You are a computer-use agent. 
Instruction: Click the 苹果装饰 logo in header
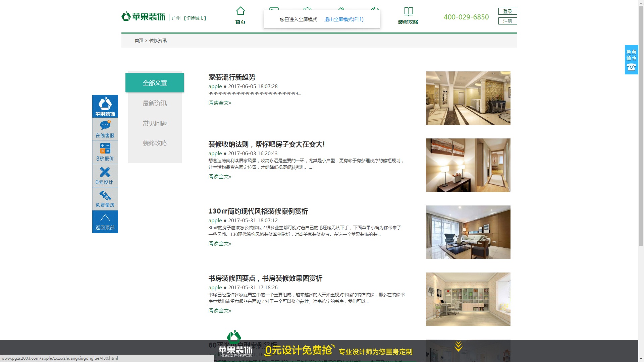click(x=144, y=16)
